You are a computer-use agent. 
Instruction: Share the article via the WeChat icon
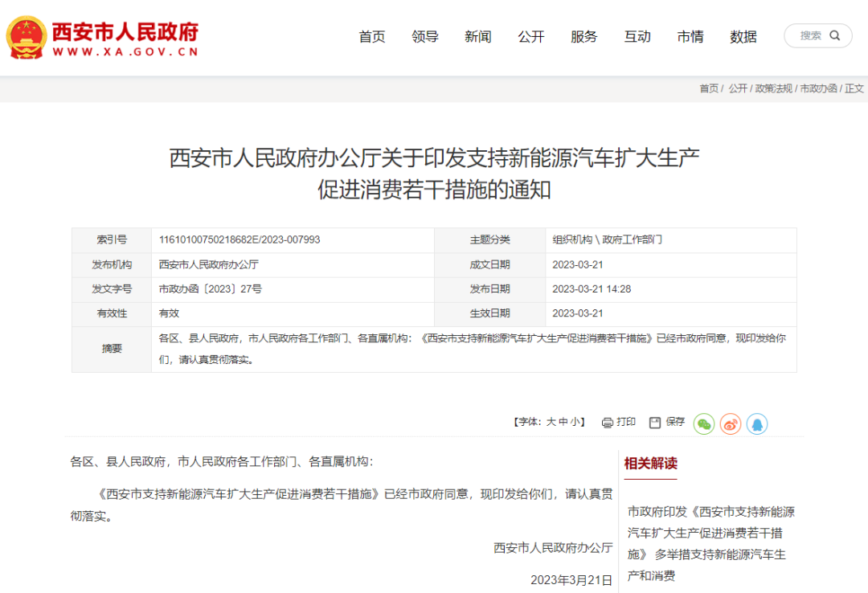pyautogui.click(x=703, y=423)
